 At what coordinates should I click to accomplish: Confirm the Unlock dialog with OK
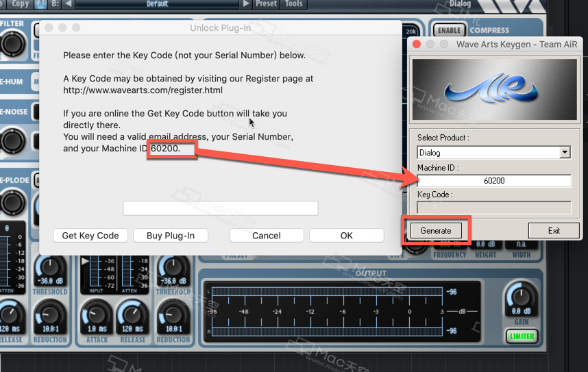347,236
